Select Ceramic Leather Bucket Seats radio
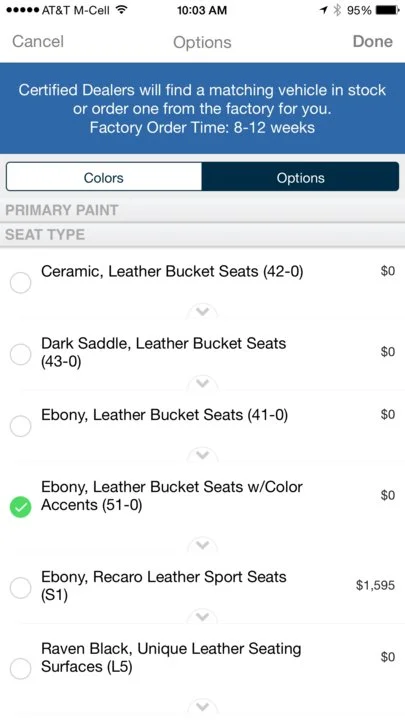 (21, 282)
